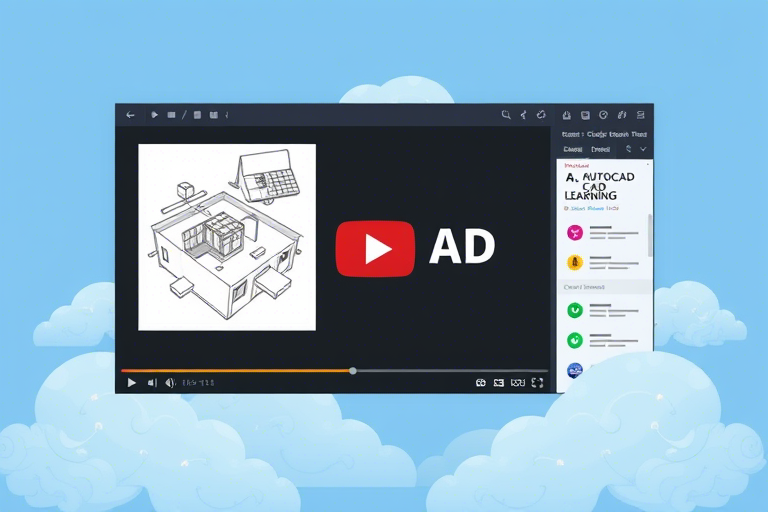
Task: Click the side panel vertical scrollbar
Action: [x=650, y=235]
